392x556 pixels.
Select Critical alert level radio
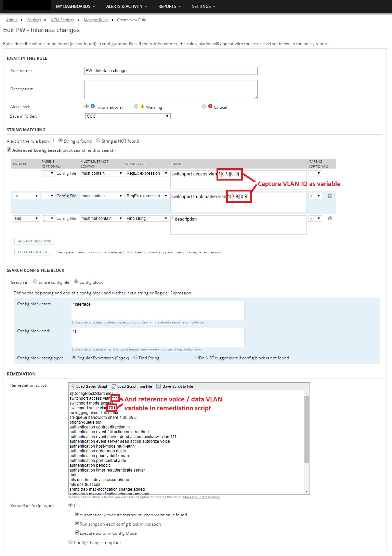pos(204,106)
